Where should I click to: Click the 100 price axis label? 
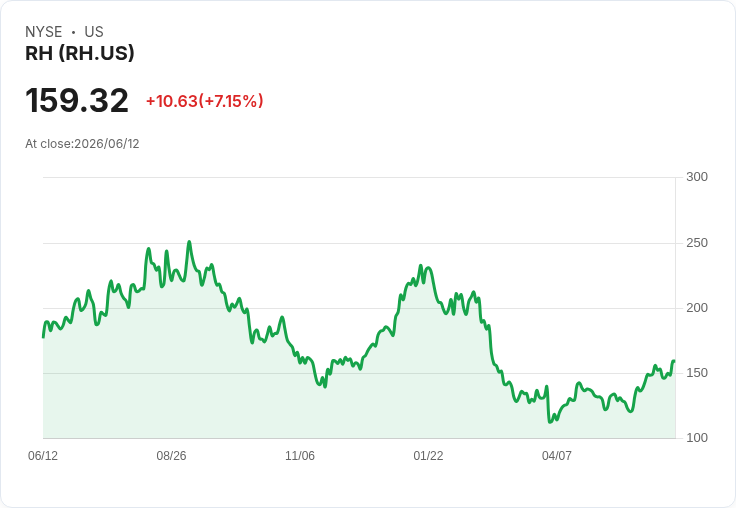697,438
